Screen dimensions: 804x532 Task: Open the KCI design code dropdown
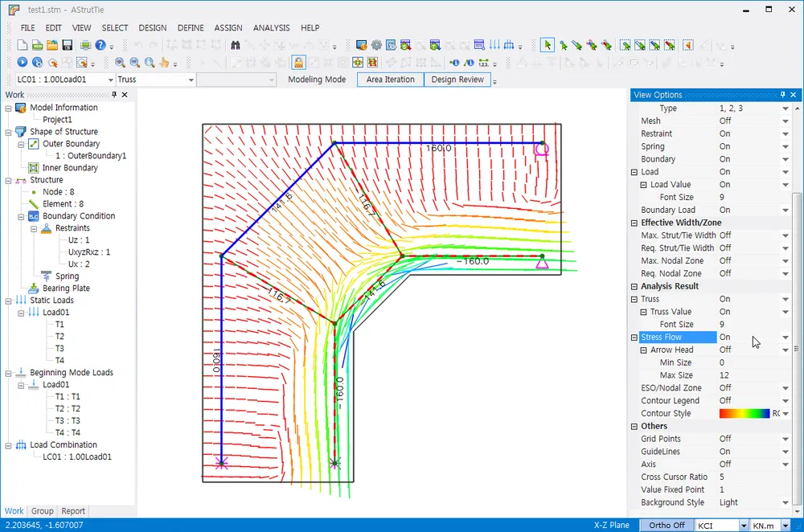[744, 526]
